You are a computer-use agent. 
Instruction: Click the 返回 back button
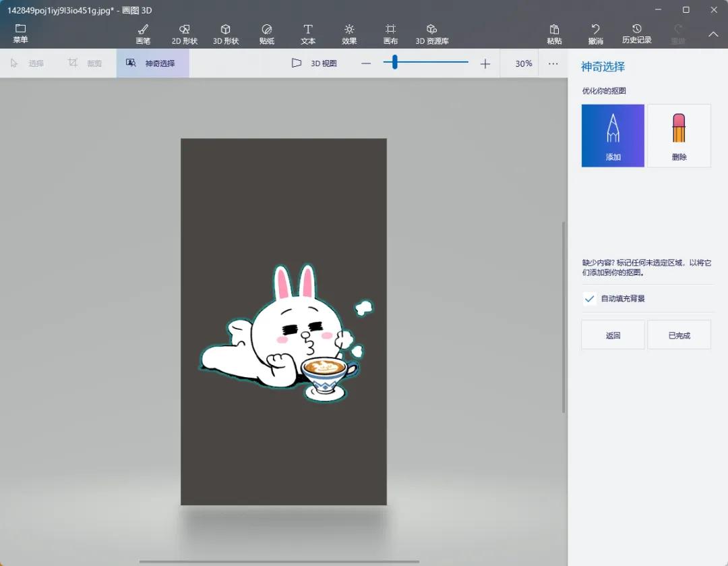click(613, 335)
